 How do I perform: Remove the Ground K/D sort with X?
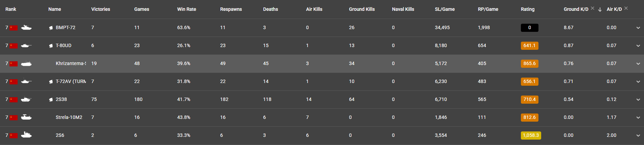coord(593,8)
